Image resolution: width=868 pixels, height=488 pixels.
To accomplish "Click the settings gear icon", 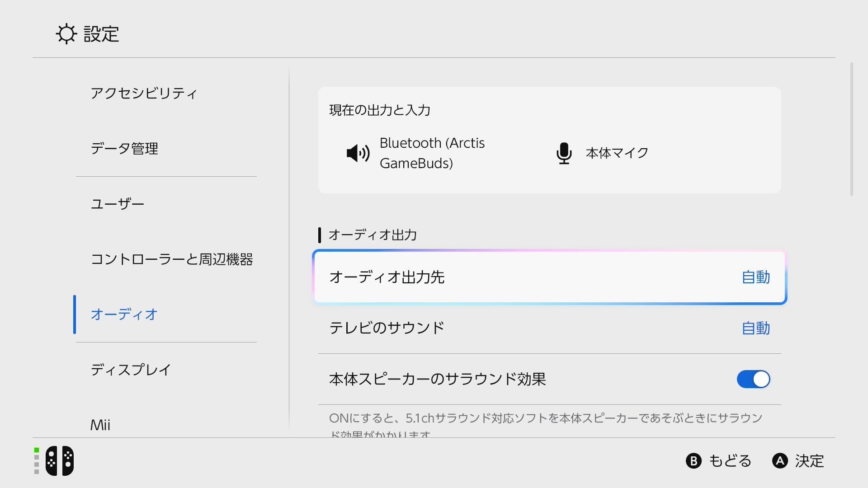I will 66,33.
